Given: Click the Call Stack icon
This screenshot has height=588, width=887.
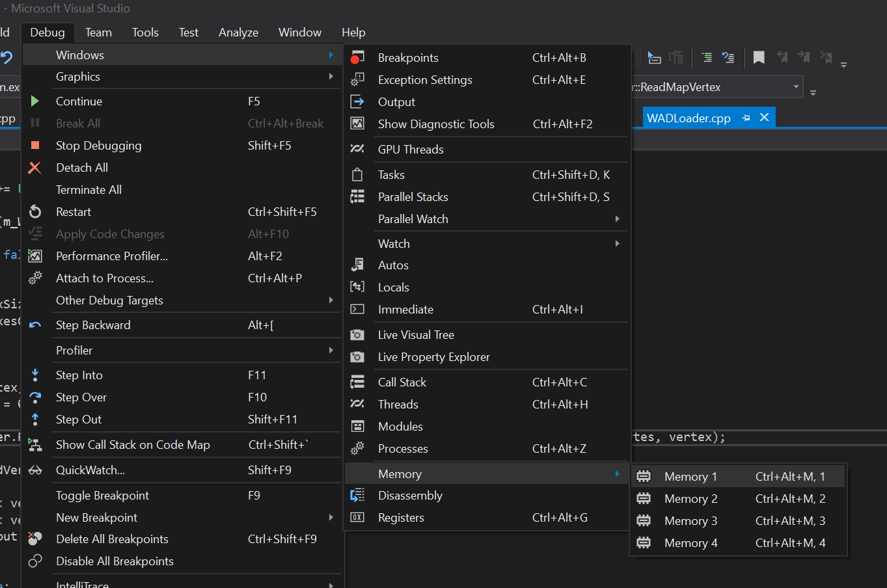Looking at the screenshot, I should click(x=357, y=382).
